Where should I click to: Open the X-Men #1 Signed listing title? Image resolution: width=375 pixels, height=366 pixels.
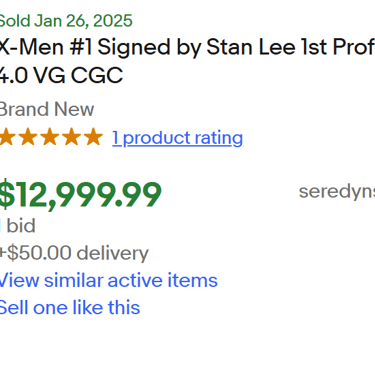tap(187, 47)
